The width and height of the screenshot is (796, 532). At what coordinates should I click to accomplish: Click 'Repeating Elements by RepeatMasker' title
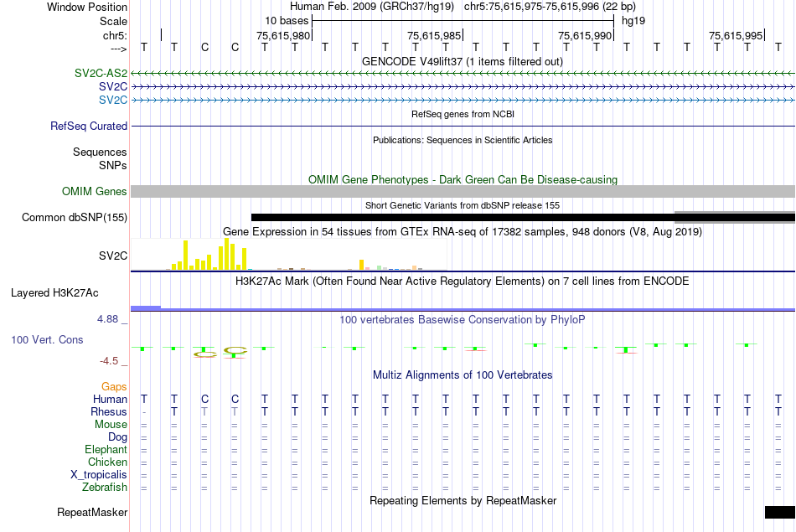tap(463, 500)
